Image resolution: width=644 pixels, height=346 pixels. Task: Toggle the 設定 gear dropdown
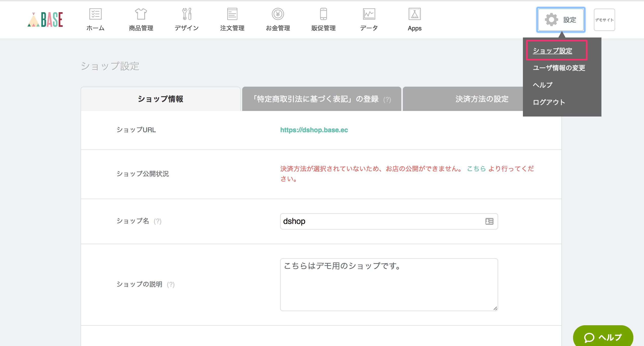561,20
